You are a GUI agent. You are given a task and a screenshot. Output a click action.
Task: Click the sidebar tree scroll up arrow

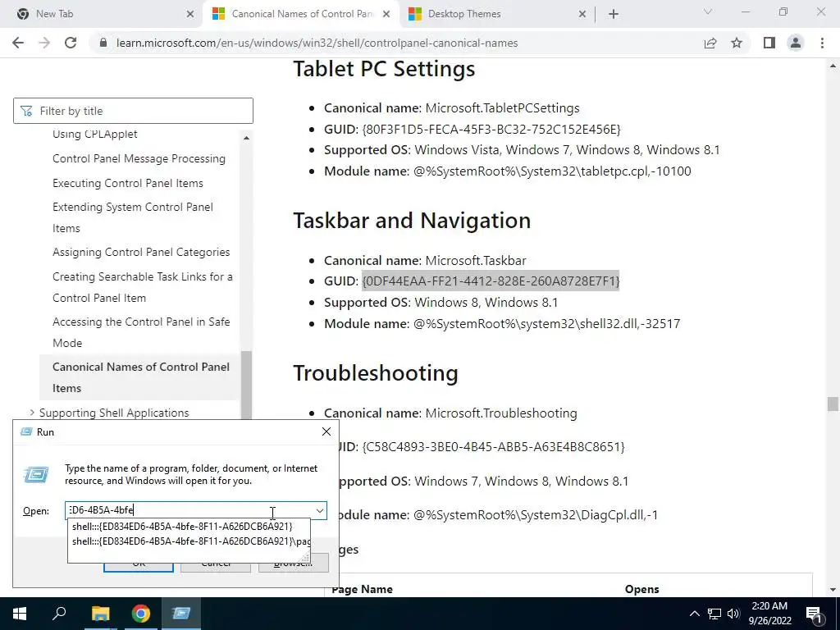(x=246, y=138)
